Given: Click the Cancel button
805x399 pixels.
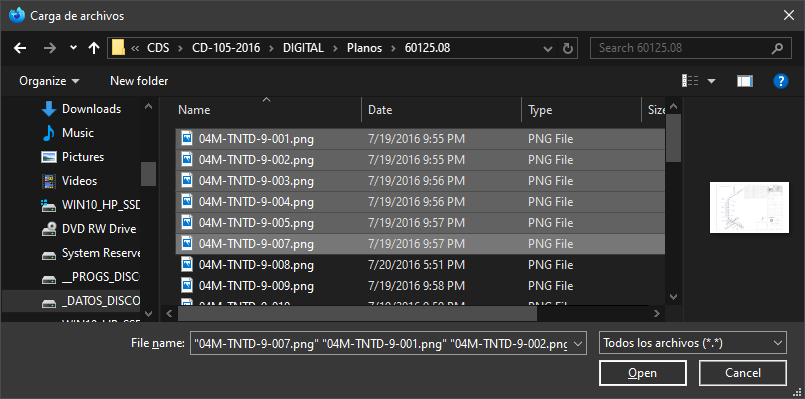Looking at the screenshot, I should point(742,373).
